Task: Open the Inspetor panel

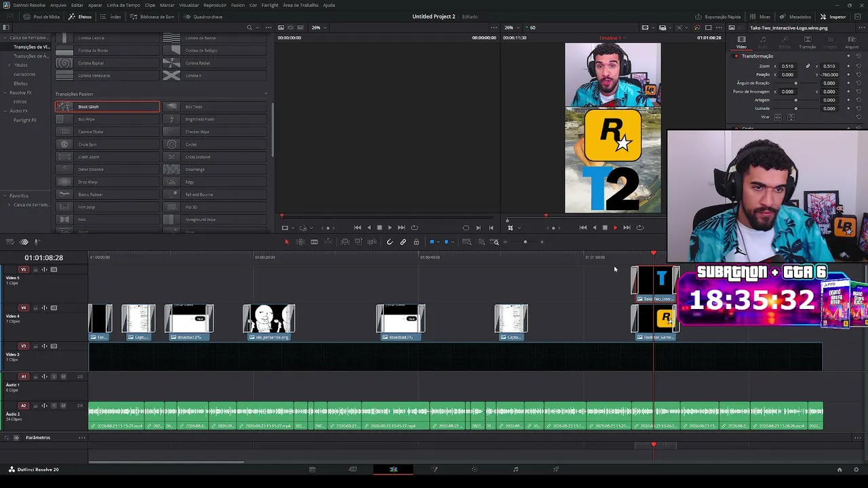Action: point(833,17)
